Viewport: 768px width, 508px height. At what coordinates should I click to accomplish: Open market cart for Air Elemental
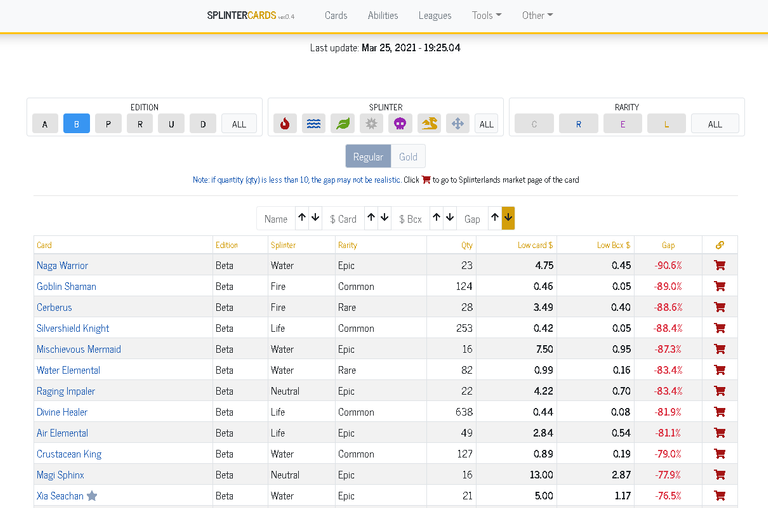720,433
